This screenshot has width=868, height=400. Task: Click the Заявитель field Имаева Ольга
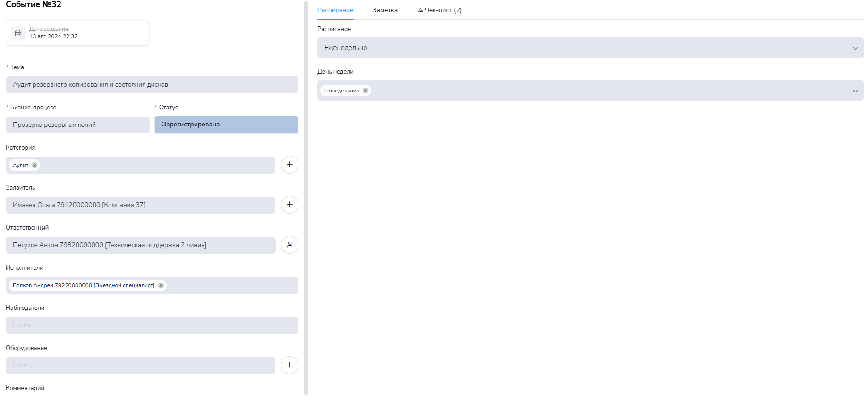[140, 205]
